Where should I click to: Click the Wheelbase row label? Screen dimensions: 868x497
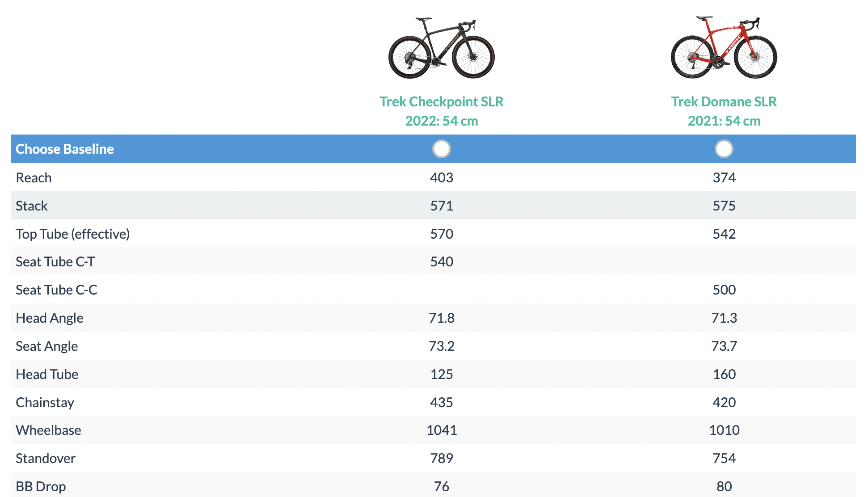click(x=49, y=430)
